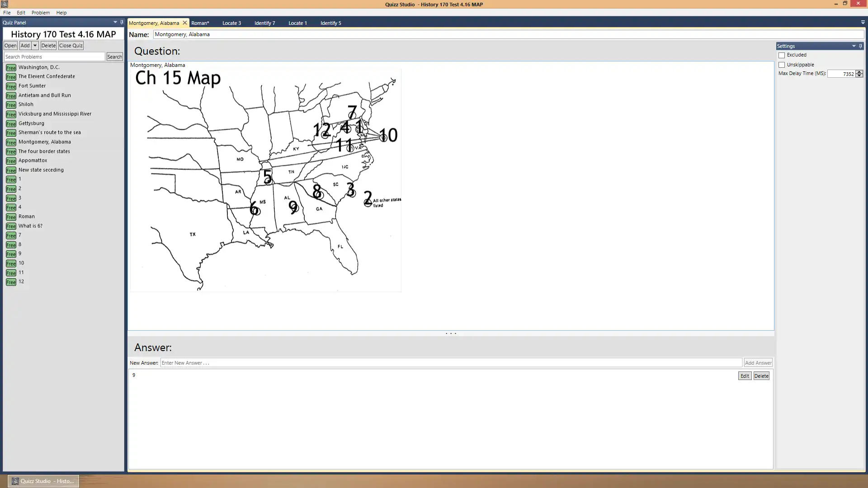The width and height of the screenshot is (868, 488).
Task: Click the Search problems icon
Action: click(x=114, y=56)
